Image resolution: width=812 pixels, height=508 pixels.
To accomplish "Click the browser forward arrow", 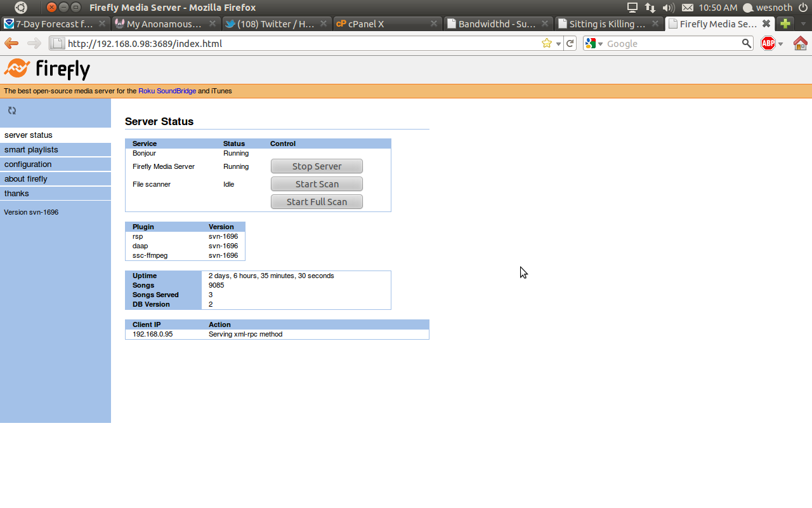I will [x=34, y=43].
